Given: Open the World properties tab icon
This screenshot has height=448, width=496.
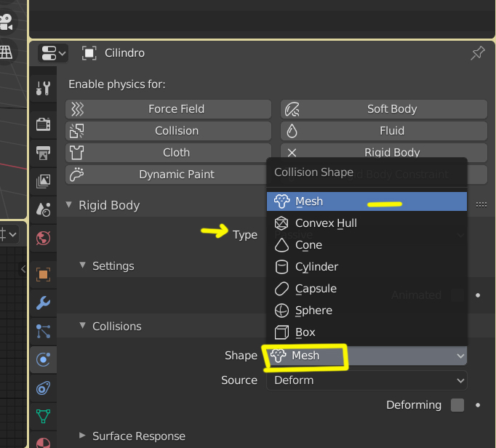Looking at the screenshot, I should (43, 237).
